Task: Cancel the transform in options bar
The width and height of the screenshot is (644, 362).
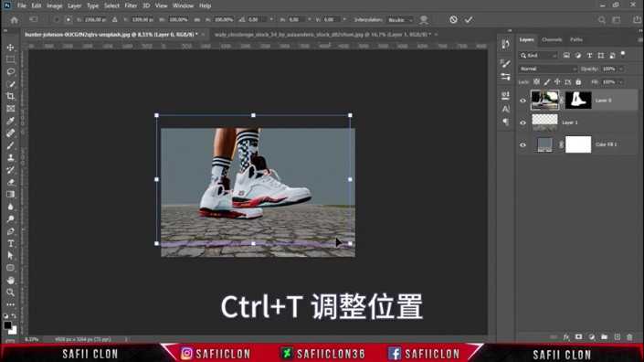Action: click(453, 19)
